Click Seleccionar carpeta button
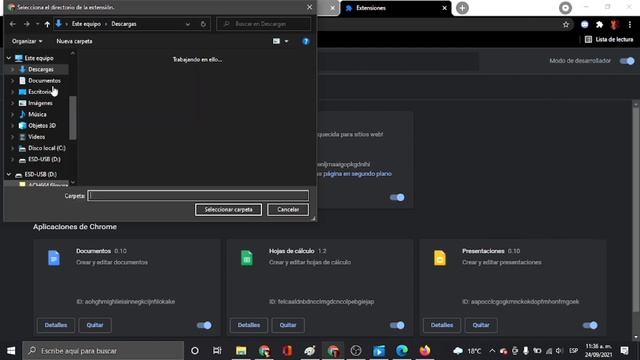The image size is (640, 360). point(228,209)
